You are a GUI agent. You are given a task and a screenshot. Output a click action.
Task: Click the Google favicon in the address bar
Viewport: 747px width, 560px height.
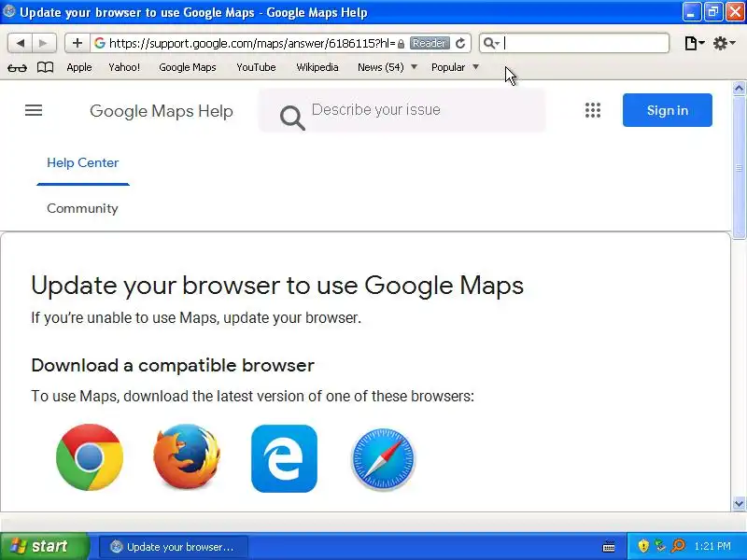pyautogui.click(x=100, y=43)
